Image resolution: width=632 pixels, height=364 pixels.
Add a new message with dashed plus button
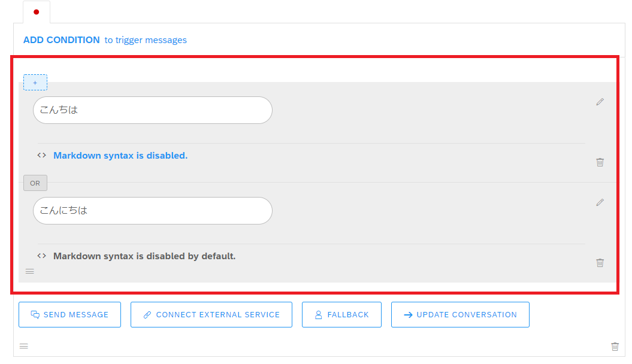click(35, 83)
